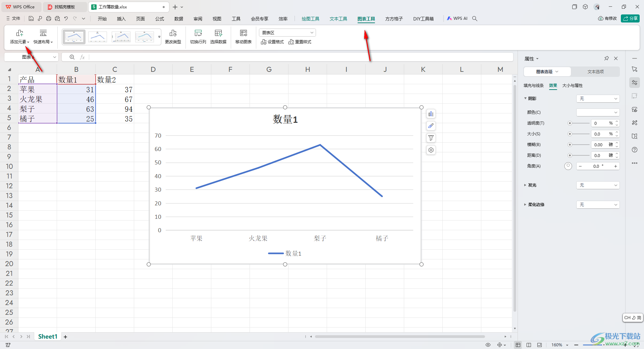Click the zoom magnifier in formula bar
Image resolution: width=644 pixels, height=349 pixels.
pos(72,57)
